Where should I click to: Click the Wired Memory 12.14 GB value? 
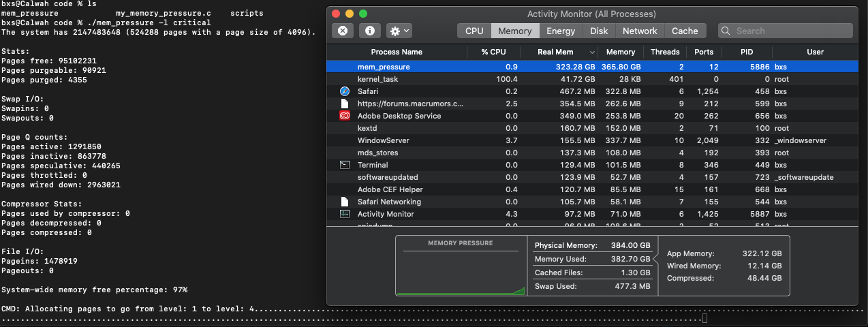[x=764, y=266]
